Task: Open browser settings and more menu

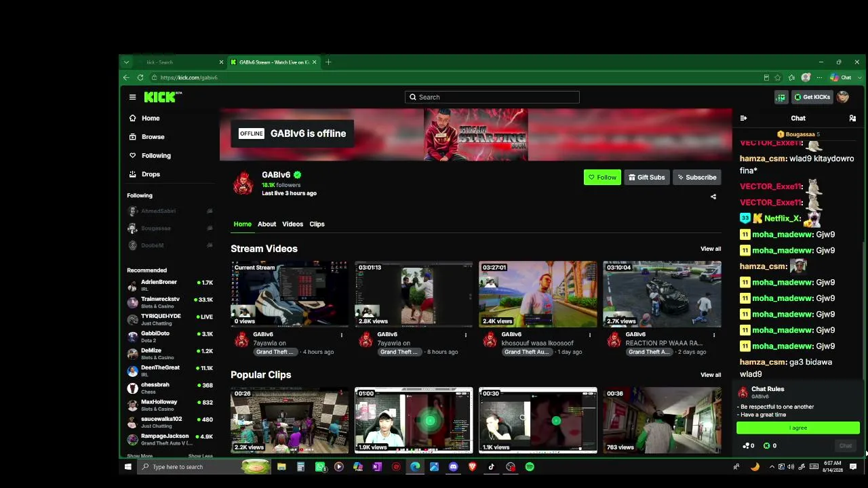Action: pos(819,77)
